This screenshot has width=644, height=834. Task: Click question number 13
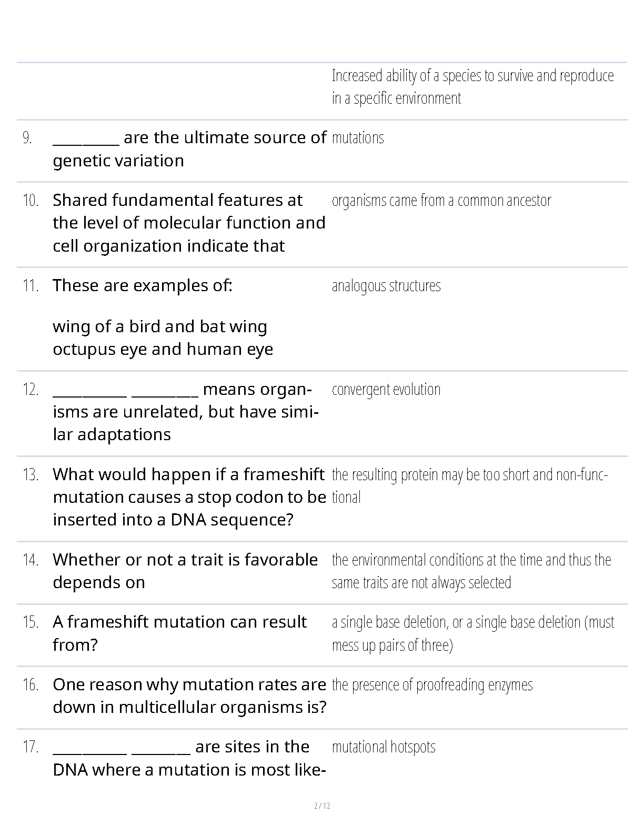[x=31, y=475]
